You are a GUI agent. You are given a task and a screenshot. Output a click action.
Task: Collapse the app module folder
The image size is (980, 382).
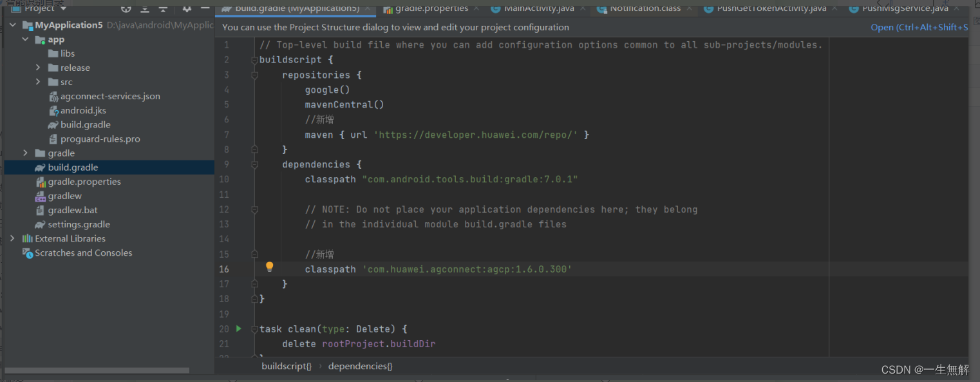click(x=26, y=39)
